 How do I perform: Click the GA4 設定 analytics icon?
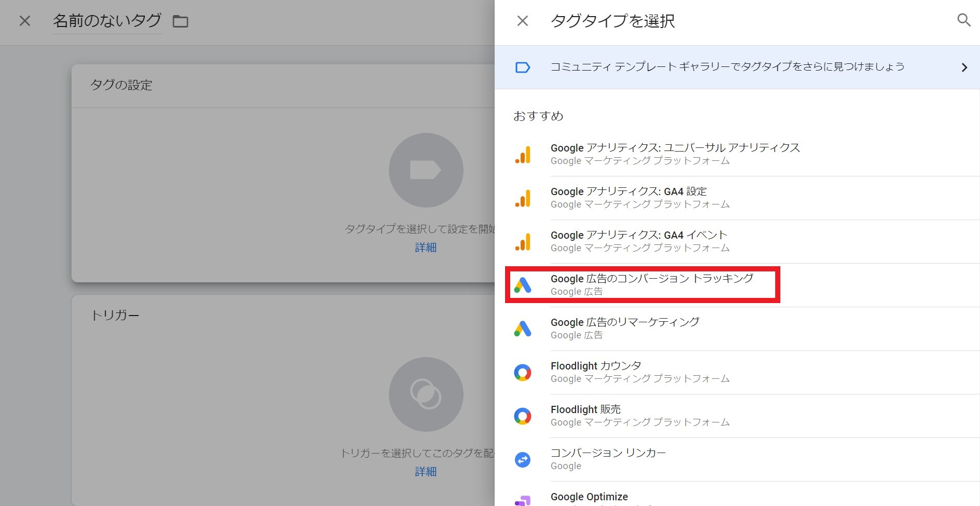(523, 198)
